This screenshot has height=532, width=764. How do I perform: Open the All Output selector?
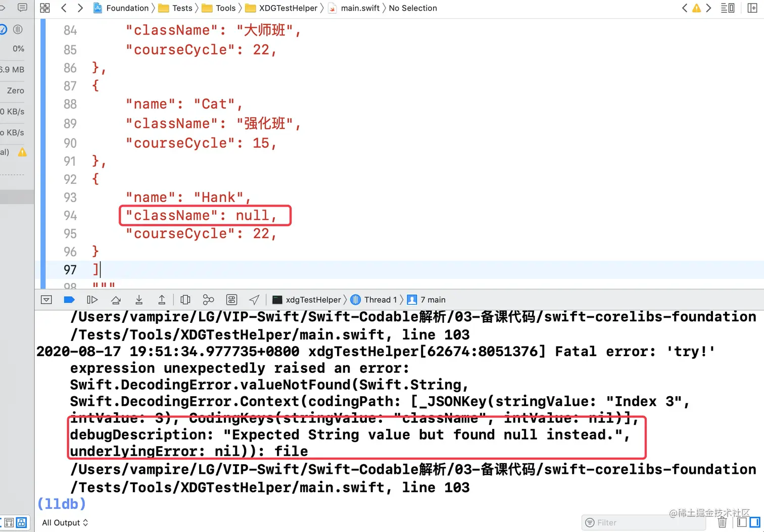pyautogui.click(x=65, y=522)
